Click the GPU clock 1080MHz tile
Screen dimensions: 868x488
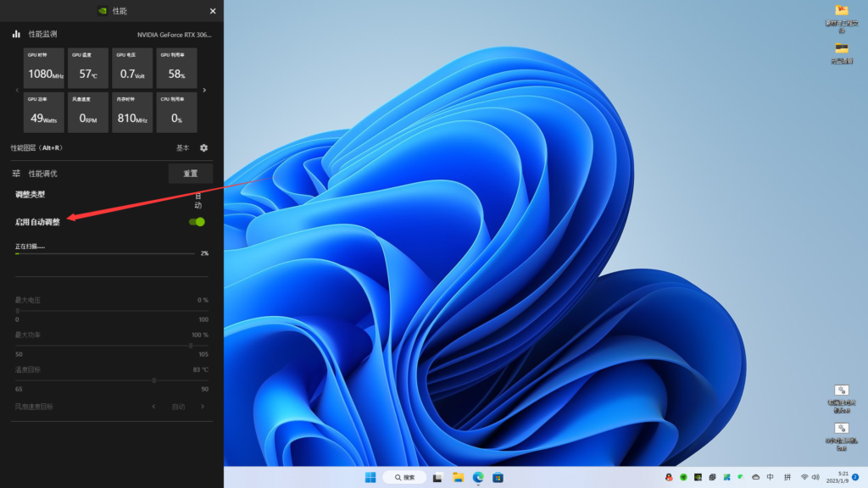click(44, 69)
